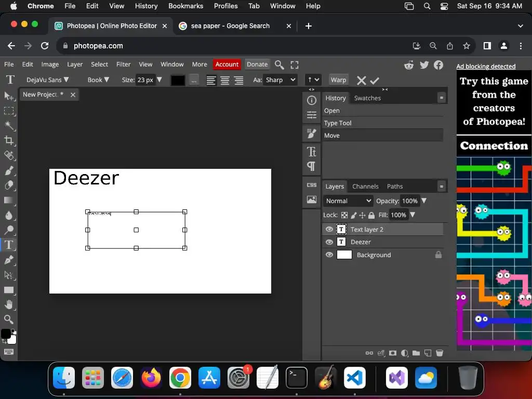
Task: Add a layer mask icon
Action: [x=393, y=353]
